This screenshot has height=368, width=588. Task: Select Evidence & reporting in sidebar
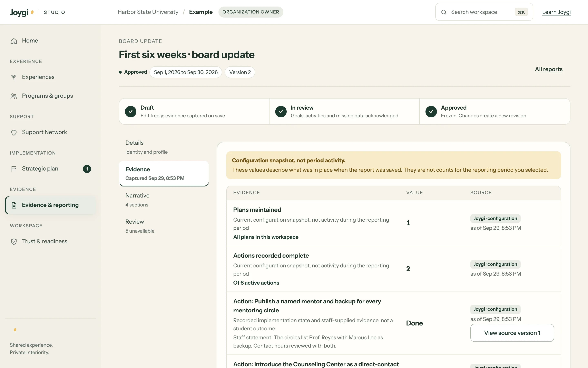(50, 205)
